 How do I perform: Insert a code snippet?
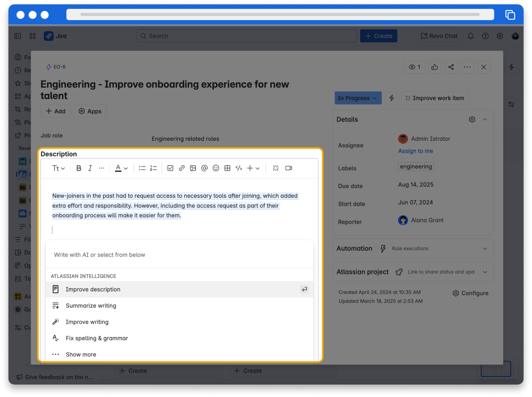pyautogui.click(x=239, y=168)
